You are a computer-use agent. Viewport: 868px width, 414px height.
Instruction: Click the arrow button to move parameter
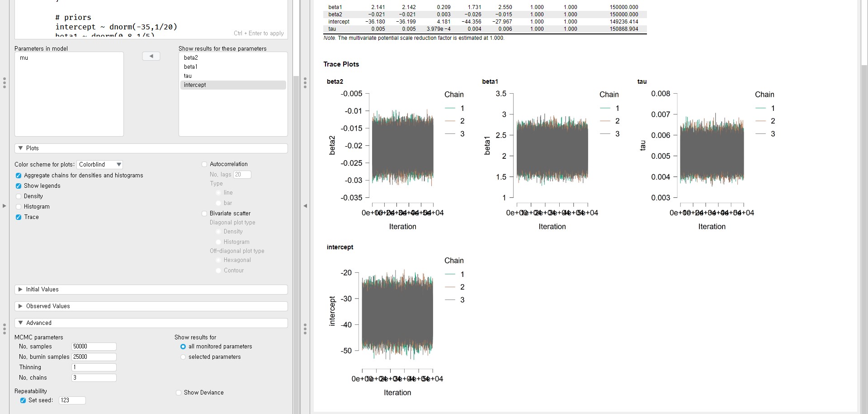click(x=151, y=56)
